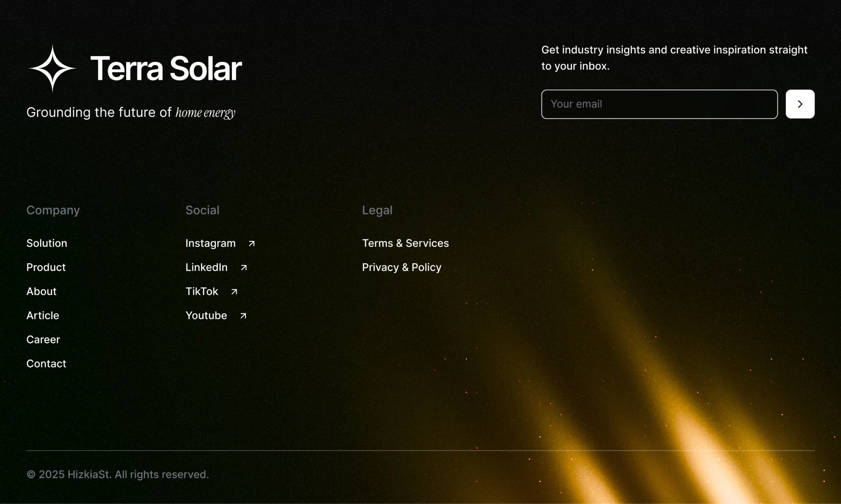Click the external arrow next to TikTok
Viewport: 841px width, 504px height.
tap(234, 292)
